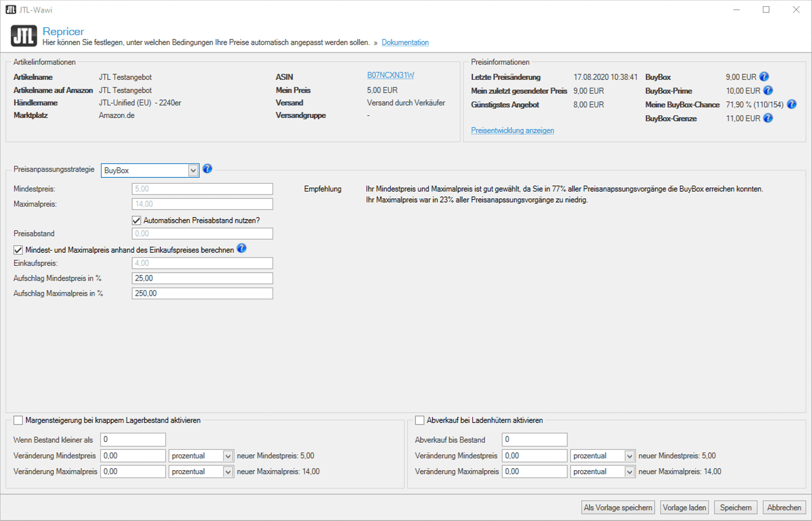Focus 'Aufschlag Maximalpreis in %' field
The height and width of the screenshot is (521, 812).
202,294
